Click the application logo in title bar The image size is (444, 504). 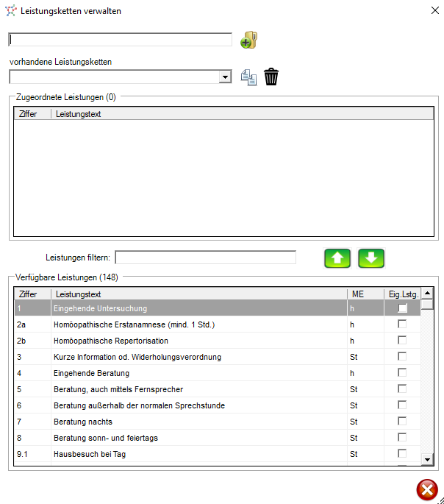10,11
